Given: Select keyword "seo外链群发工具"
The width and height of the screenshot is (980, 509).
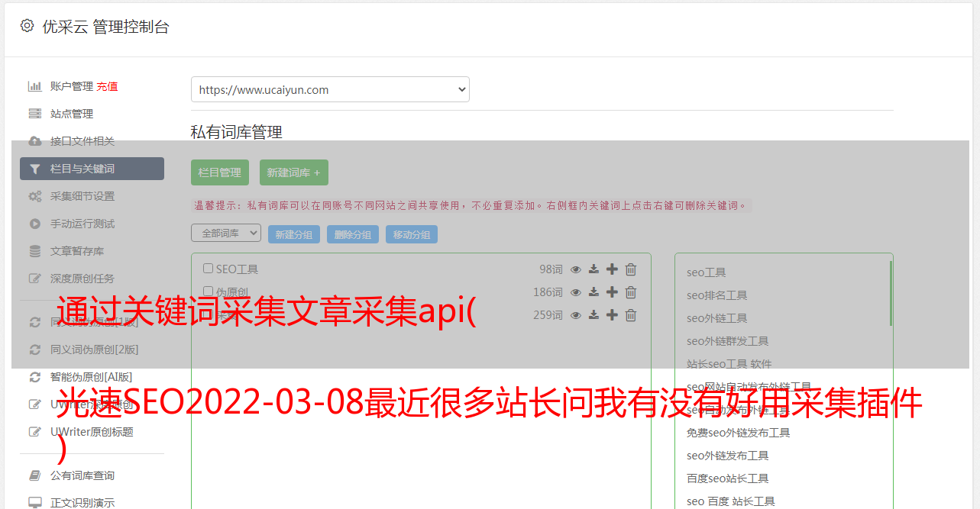Looking at the screenshot, I should 728,341.
